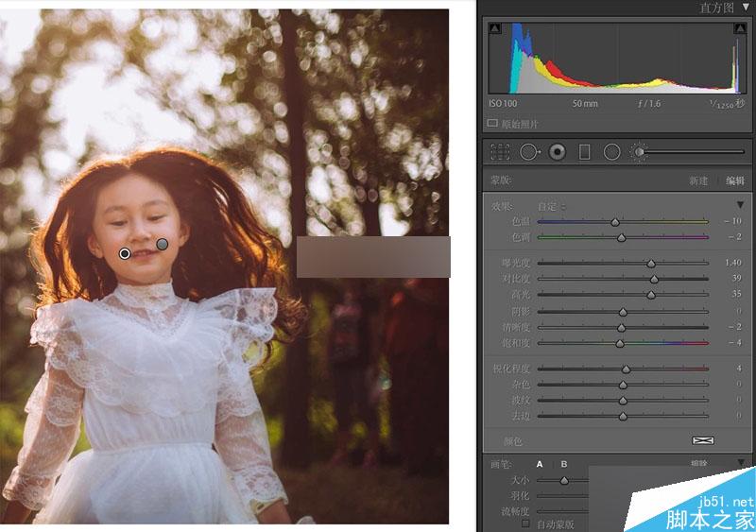Toggle highlight clipping indicator in histogram
Image resolution: width=756 pixels, height=532 pixels.
740,28
